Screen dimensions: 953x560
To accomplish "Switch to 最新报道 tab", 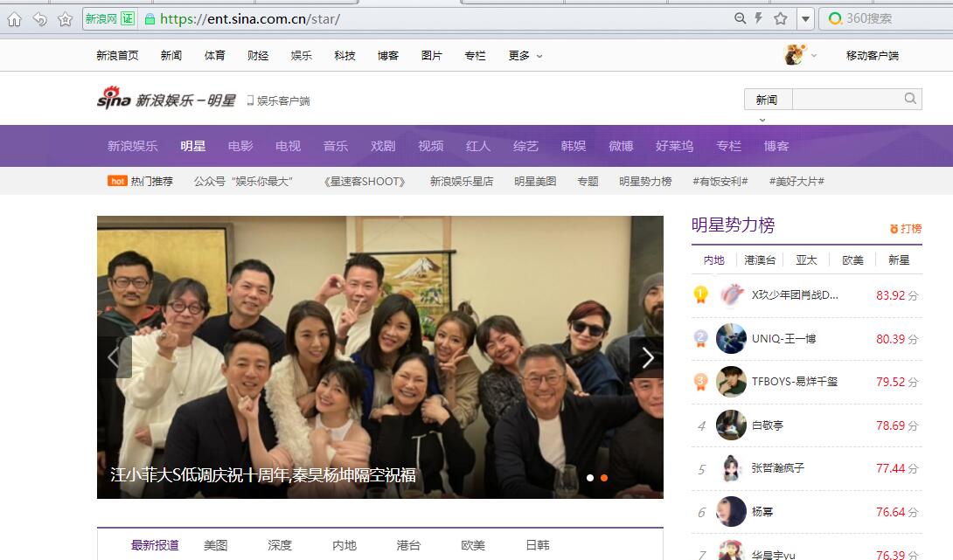I will [x=155, y=545].
